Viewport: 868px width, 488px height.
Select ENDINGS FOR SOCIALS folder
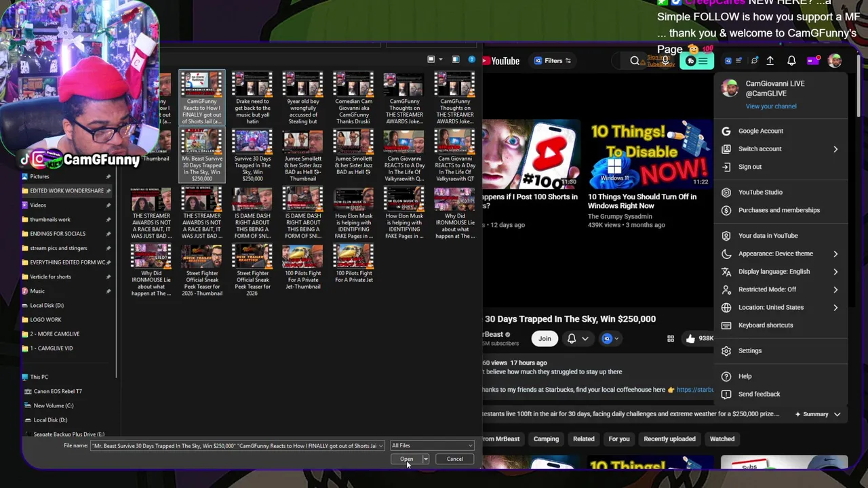[58, 234]
